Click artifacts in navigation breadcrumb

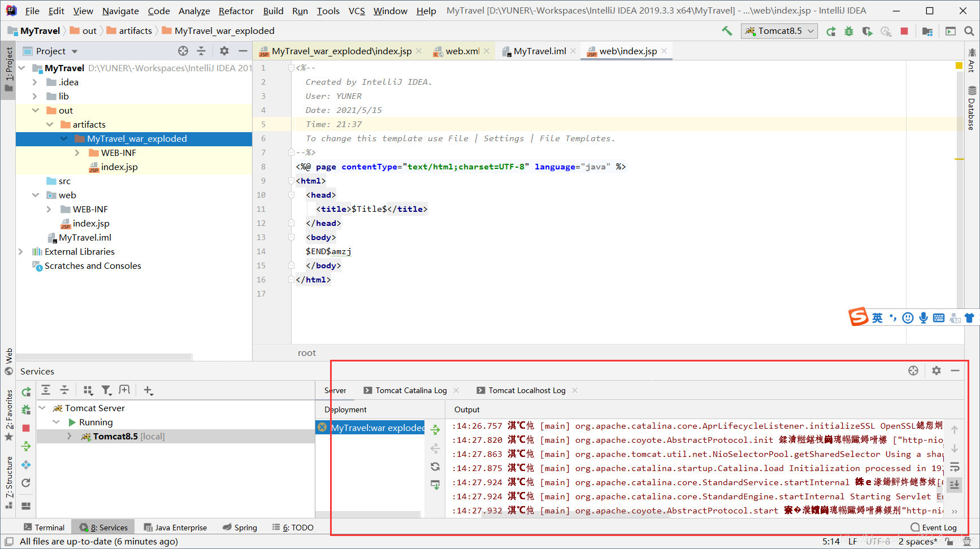[129, 31]
